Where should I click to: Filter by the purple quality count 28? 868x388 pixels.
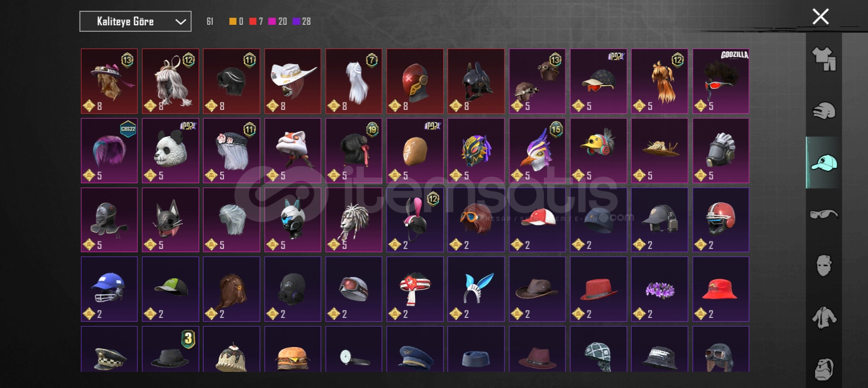(302, 22)
